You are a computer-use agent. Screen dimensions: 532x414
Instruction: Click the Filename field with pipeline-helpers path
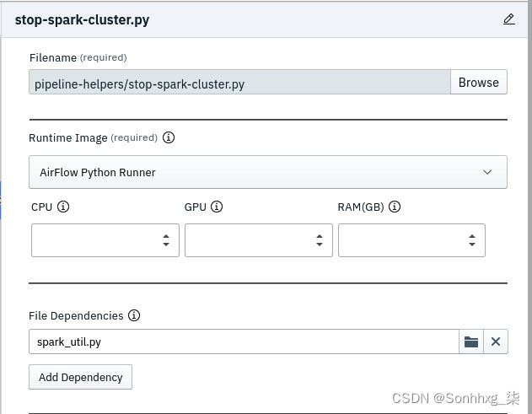tap(239, 82)
